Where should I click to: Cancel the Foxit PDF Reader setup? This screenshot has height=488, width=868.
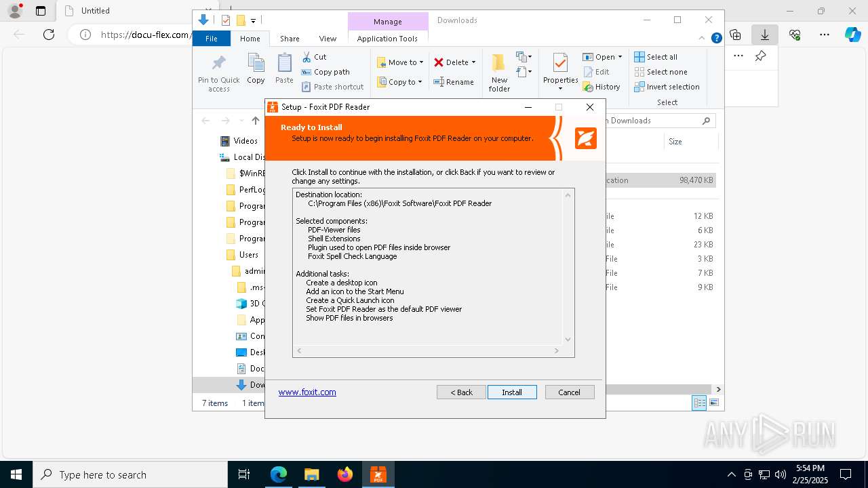[x=570, y=392]
